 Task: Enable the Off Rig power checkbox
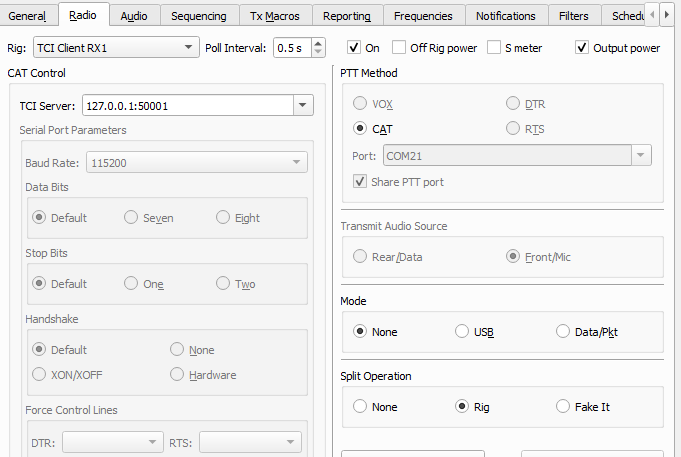pos(399,48)
